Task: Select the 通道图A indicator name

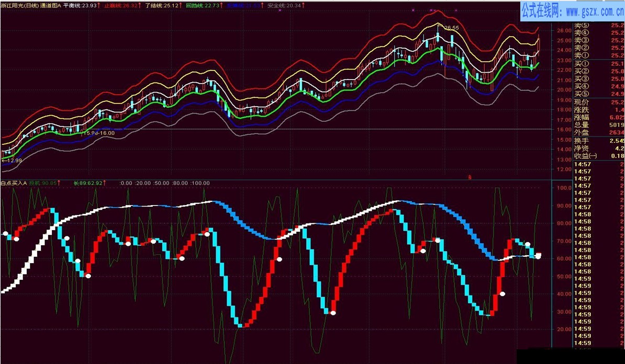Action: click(51, 6)
